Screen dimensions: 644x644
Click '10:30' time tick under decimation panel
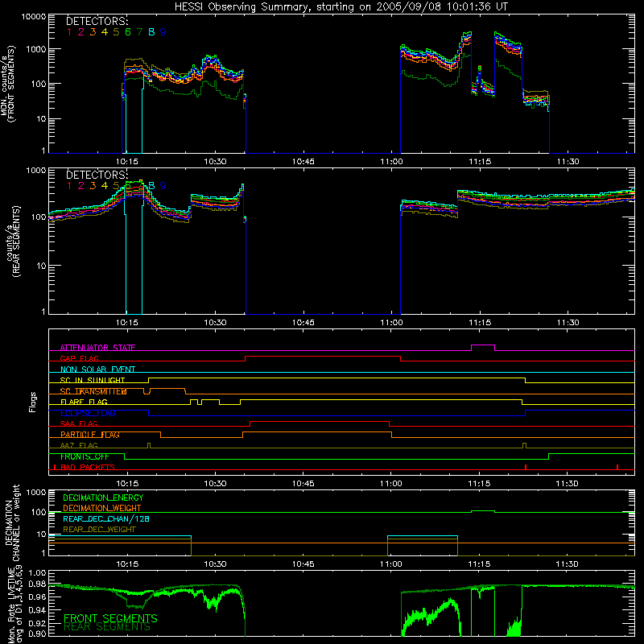tap(215, 564)
